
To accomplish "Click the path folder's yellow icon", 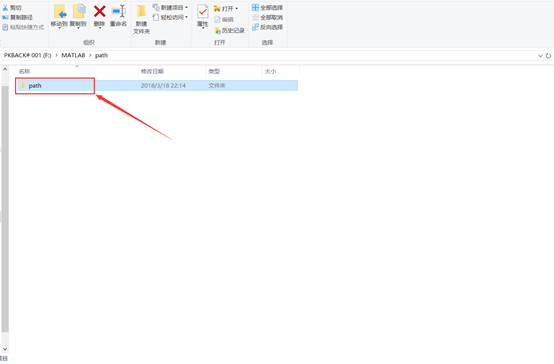I will [x=23, y=86].
